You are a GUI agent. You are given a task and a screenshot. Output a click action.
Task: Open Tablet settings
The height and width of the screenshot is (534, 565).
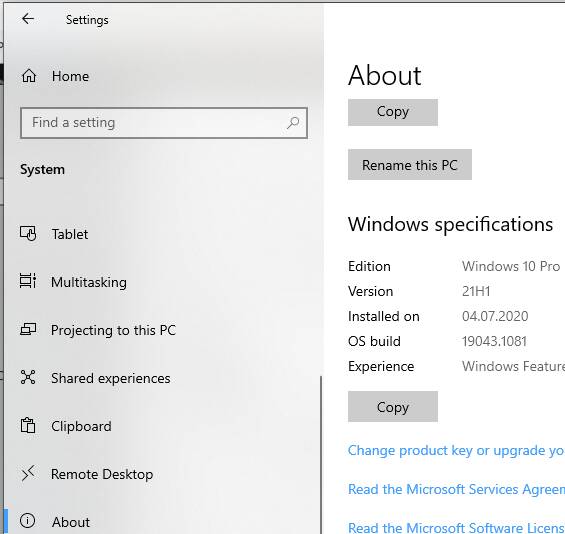tap(70, 234)
